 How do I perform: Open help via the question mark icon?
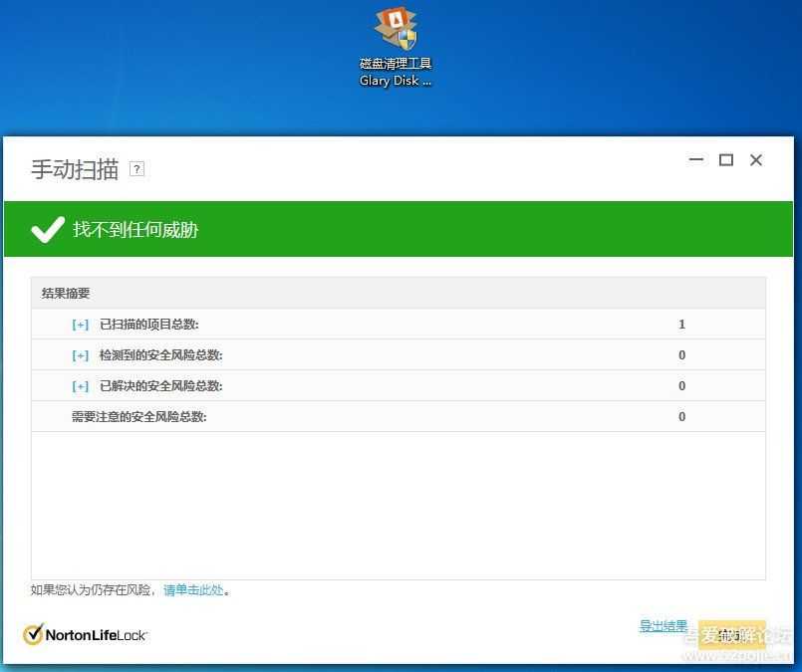[136, 168]
